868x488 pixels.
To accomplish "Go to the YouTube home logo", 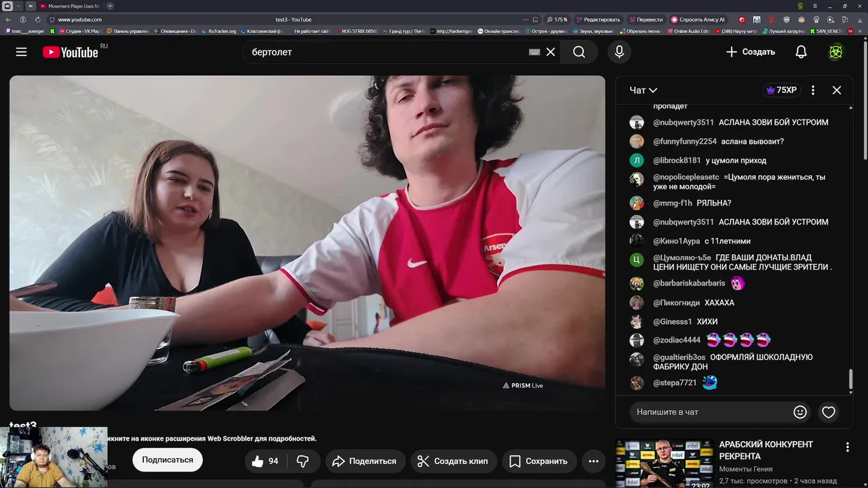I will 71,52.
